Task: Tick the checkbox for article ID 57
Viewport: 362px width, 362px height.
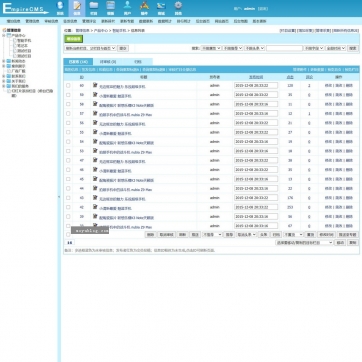Action: (68, 114)
